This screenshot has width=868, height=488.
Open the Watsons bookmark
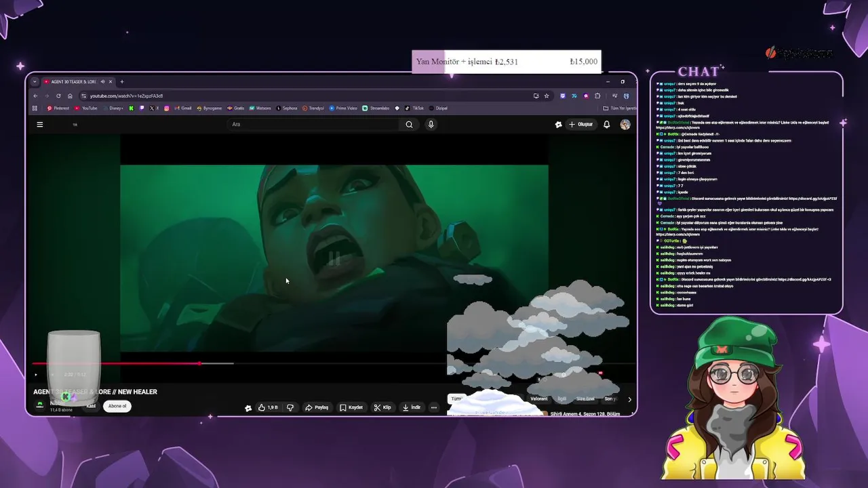[260, 108]
